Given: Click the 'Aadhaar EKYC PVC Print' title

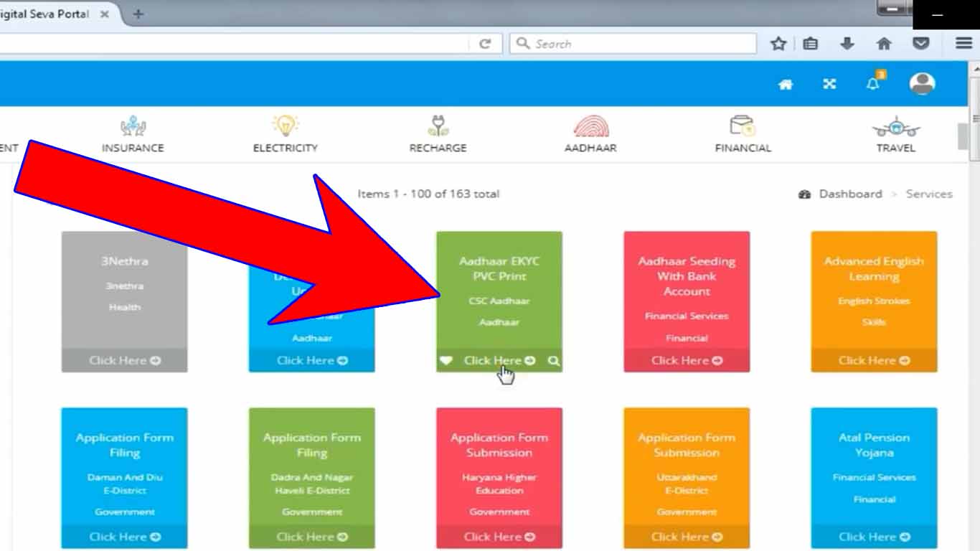Looking at the screenshot, I should [499, 268].
